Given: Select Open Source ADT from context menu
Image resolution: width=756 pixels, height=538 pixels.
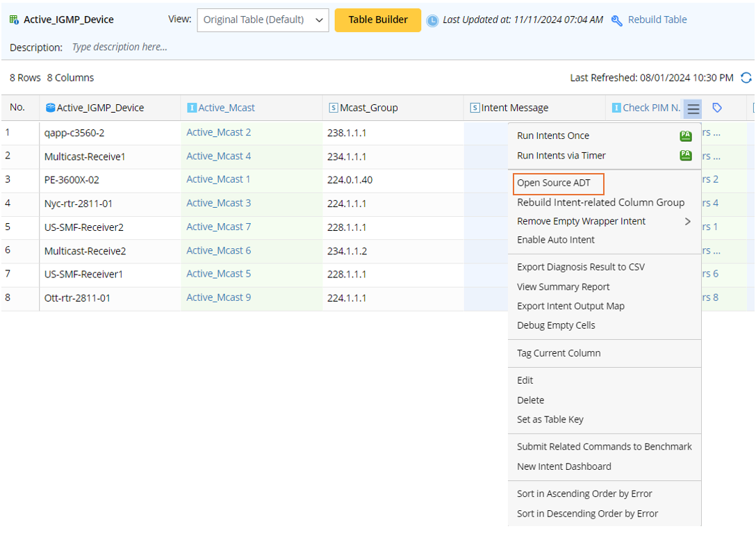Looking at the screenshot, I should tap(554, 184).
